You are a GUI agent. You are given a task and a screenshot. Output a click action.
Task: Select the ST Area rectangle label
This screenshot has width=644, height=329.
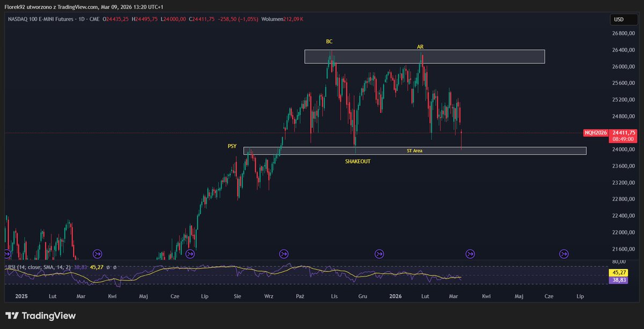[415, 151]
